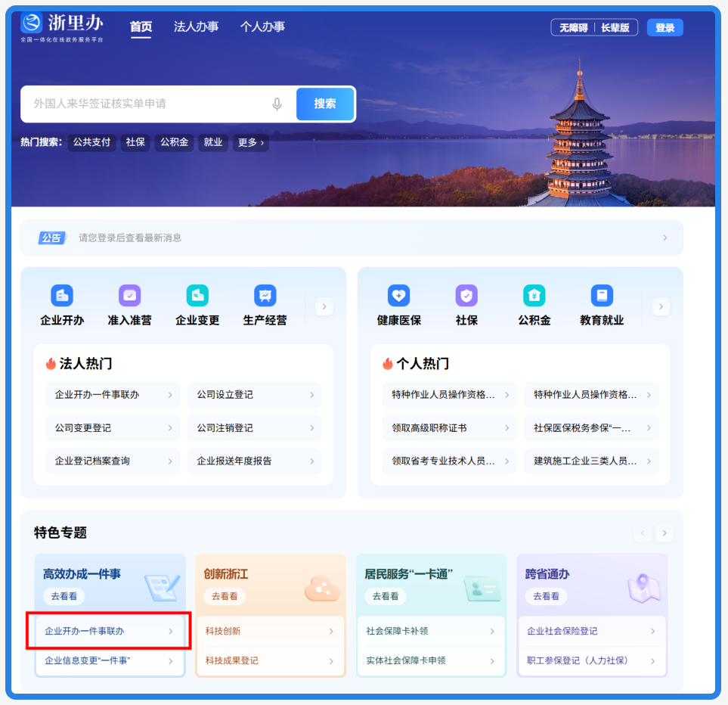Image resolution: width=728 pixels, height=705 pixels.
Task: Open 职工参保登记（人力社保）
Action: 592,661
